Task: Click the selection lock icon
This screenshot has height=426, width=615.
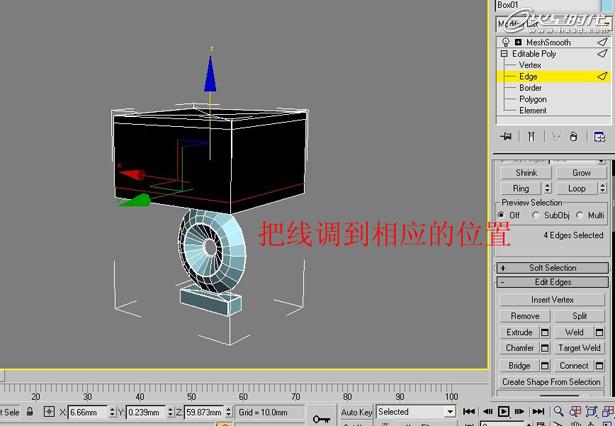Action: tap(32, 412)
